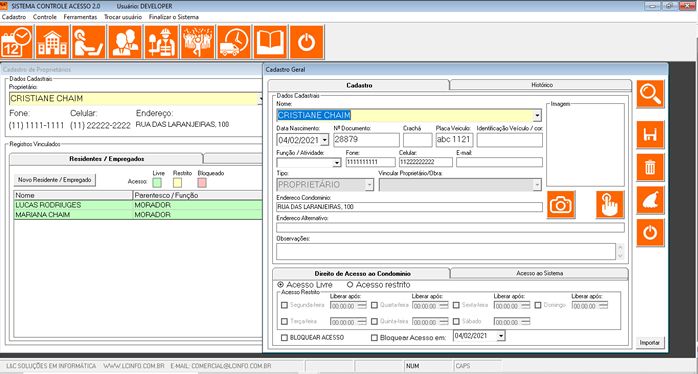This screenshot has height=374, width=698.
Task: Select the Acesso restrito radio button
Action: [x=350, y=285]
